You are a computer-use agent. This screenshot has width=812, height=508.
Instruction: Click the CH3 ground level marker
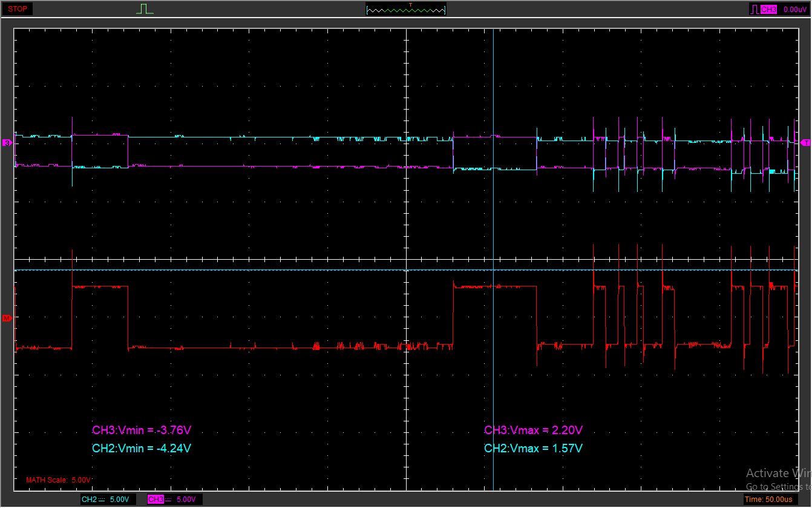tap(7, 143)
